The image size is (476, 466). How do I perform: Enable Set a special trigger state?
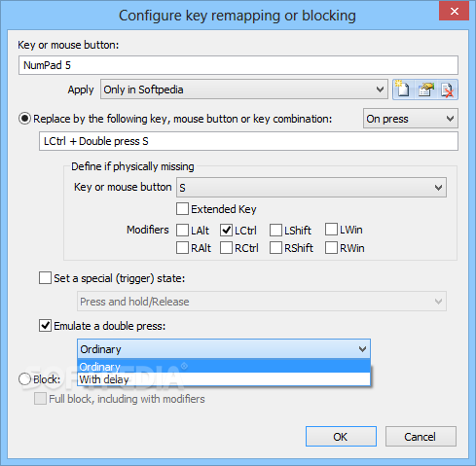(45, 278)
